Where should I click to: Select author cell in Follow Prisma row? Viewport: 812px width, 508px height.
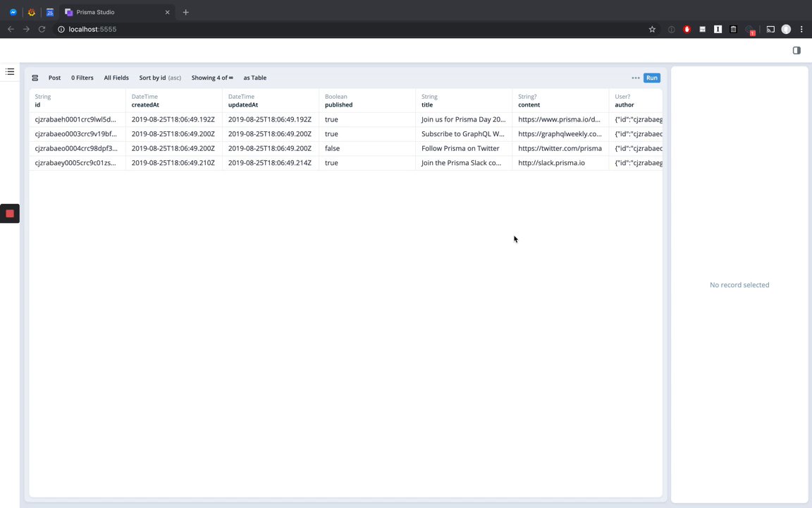pyautogui.click(x=636, y=148)
